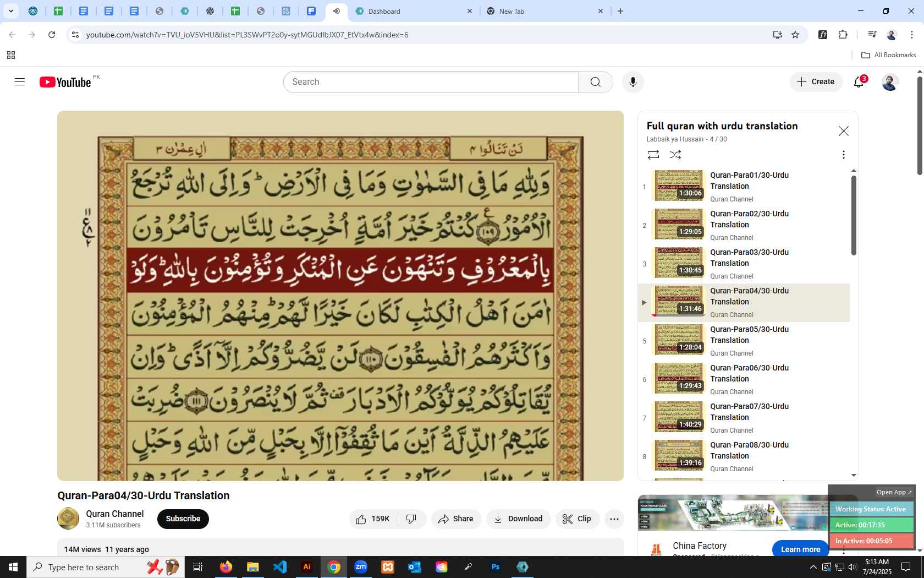
Task: Click the address bar URL
Action: click(247, 35)
